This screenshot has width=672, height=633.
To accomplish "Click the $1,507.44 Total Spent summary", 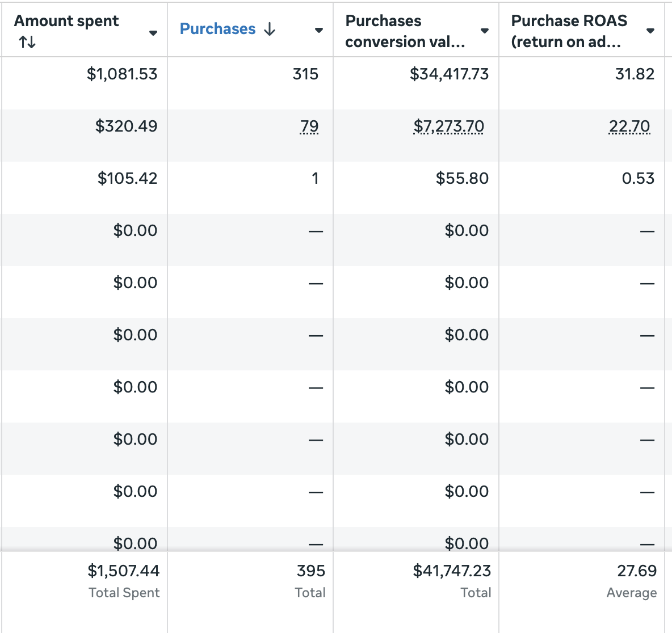I will pos(124,571).
